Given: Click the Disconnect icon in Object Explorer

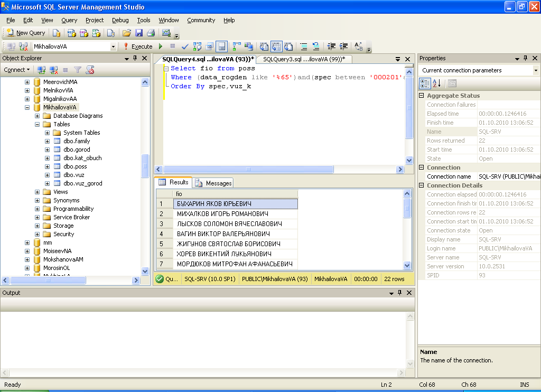Looking at the screenshot, I should [53, 70].
